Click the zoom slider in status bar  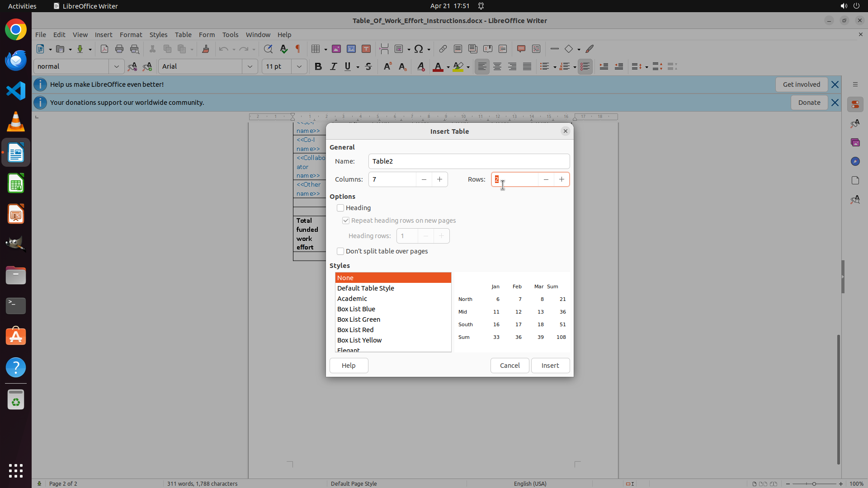(x=814, y=483)
